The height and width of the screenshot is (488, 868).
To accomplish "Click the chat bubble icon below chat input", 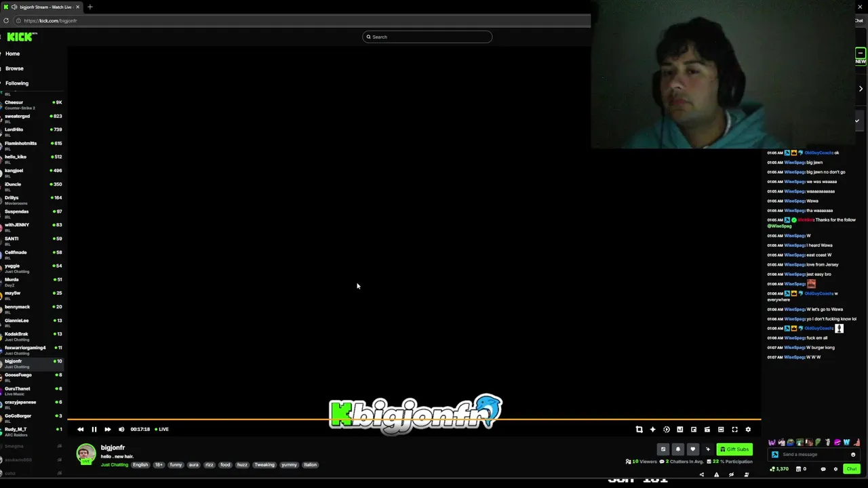I will point(823,469).
